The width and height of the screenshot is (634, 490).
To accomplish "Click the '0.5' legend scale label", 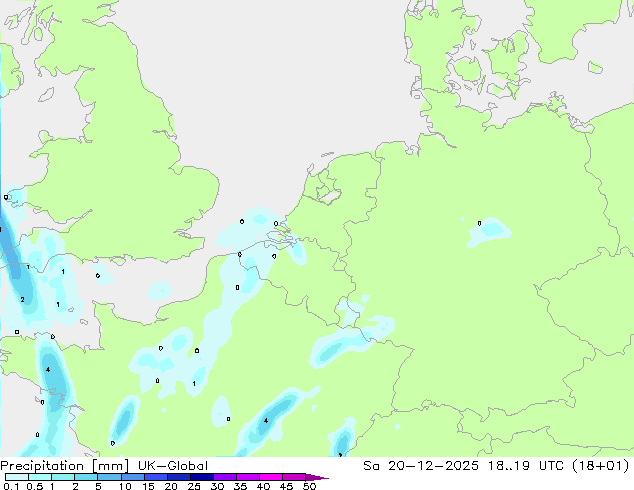I will [35, 486].
